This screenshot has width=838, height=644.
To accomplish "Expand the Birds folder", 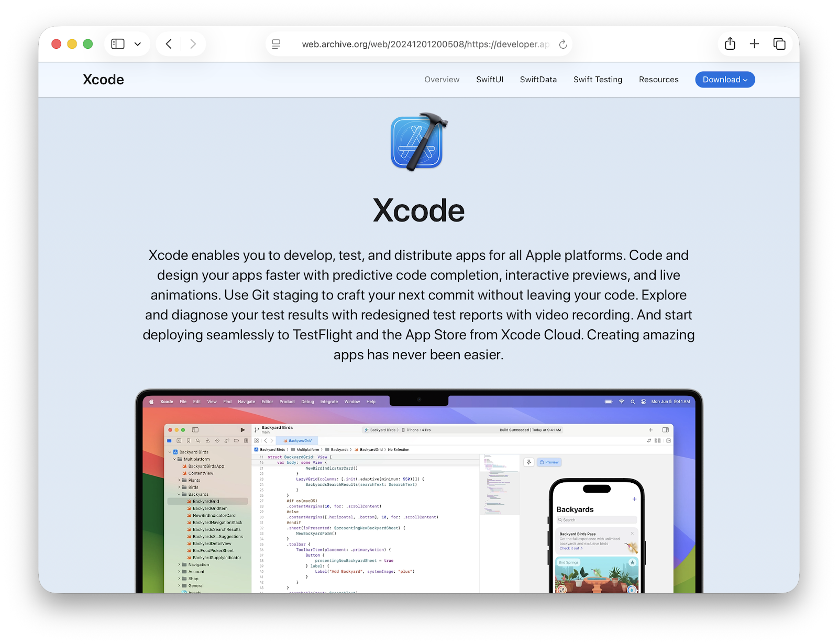I will (x=179, y=487).
